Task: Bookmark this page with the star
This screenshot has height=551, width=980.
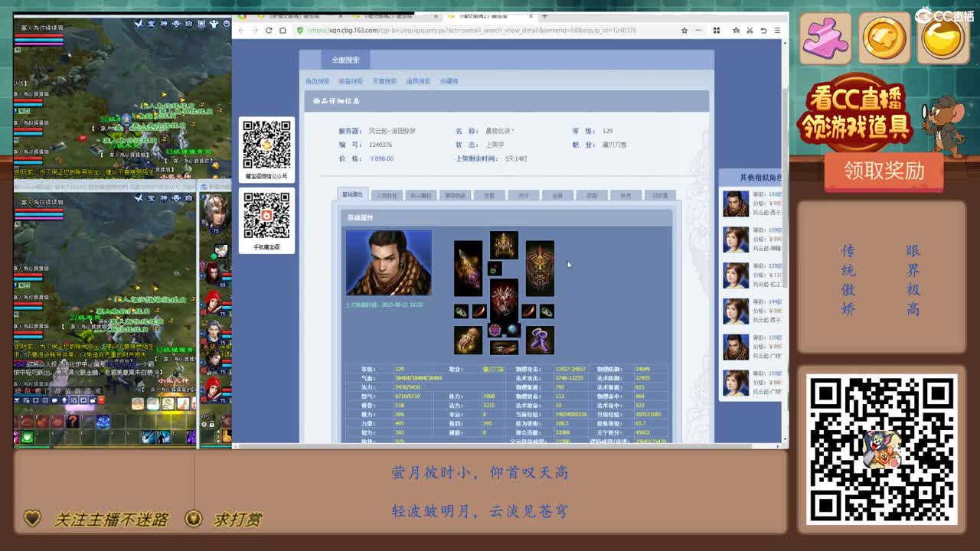Action: tap(684, 30)
